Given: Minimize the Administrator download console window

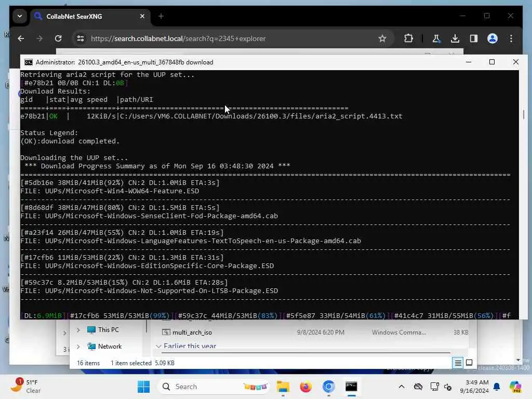Looking at the screenshot, I should tap(469, 62).
